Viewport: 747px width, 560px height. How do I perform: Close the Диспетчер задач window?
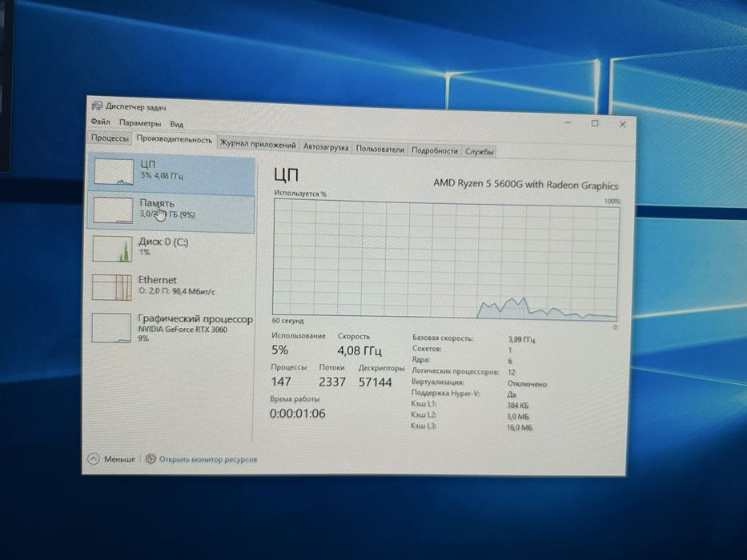point(622,125)
